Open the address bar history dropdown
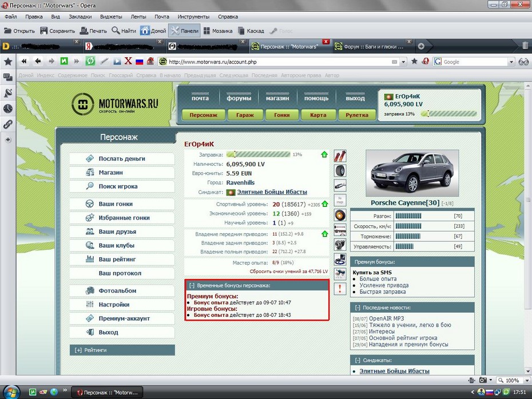Screen dimensions: 532x399 (x=403, y=62)
